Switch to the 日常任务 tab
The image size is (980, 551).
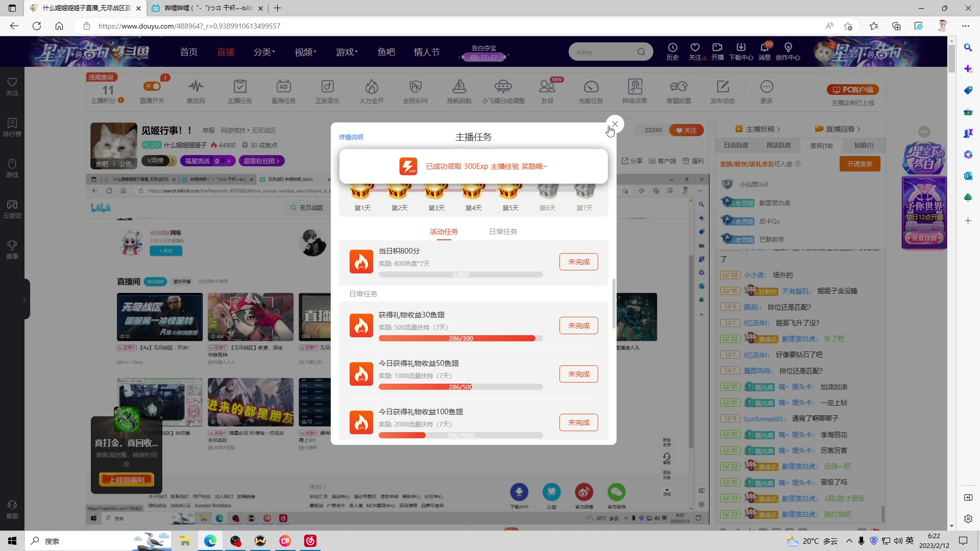tap(503, 232)
